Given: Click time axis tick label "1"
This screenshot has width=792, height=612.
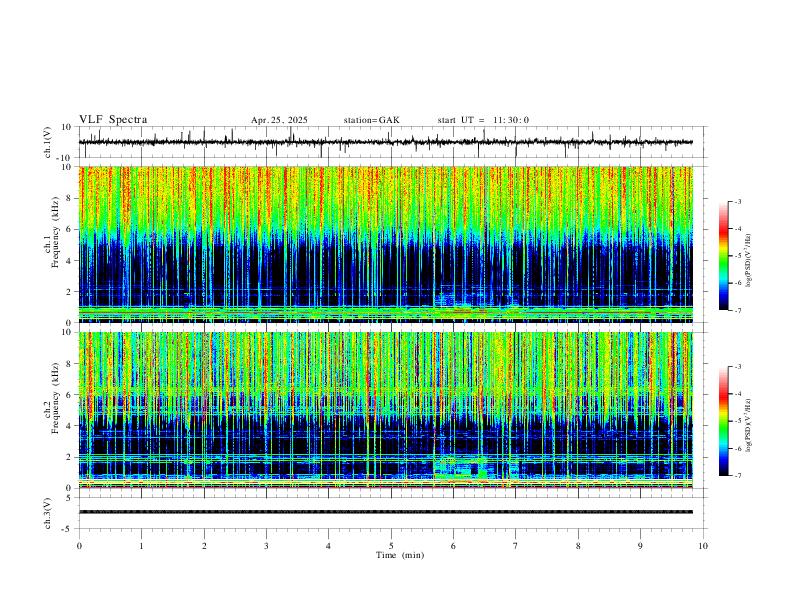Looking at the screenshot, I should pos(141,546).
